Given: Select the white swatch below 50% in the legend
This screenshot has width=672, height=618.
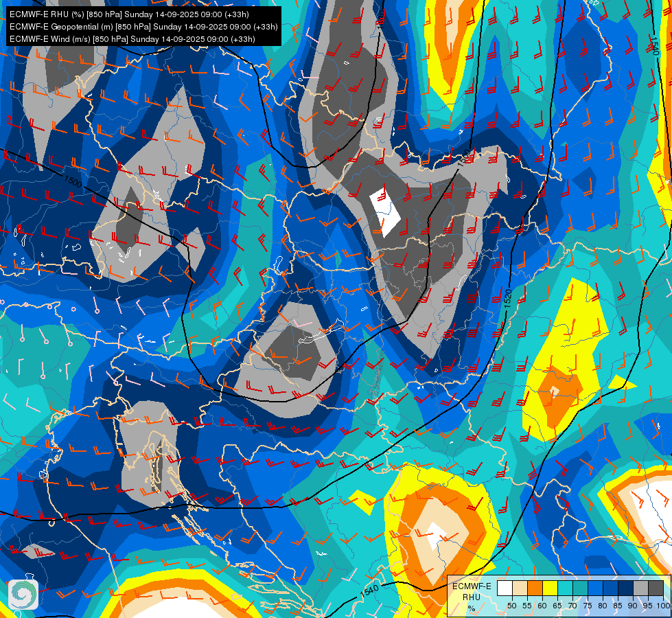Looking at the screenshot, I should (505, 588).
